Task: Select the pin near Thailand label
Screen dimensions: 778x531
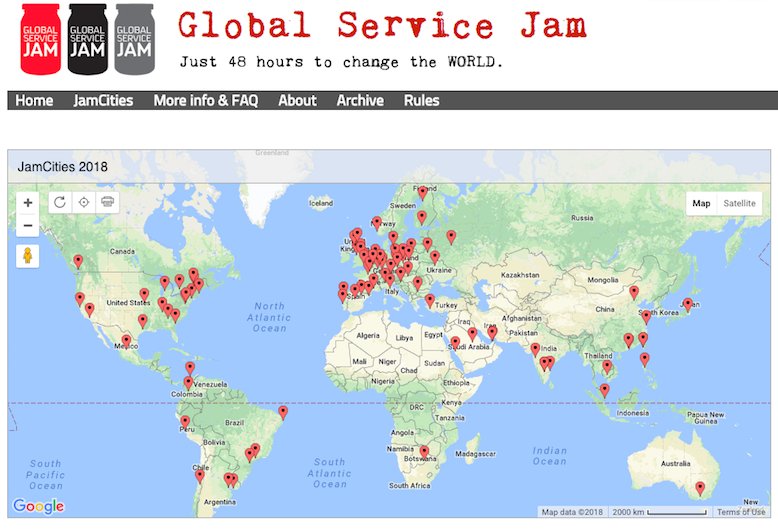Action: 607,367
